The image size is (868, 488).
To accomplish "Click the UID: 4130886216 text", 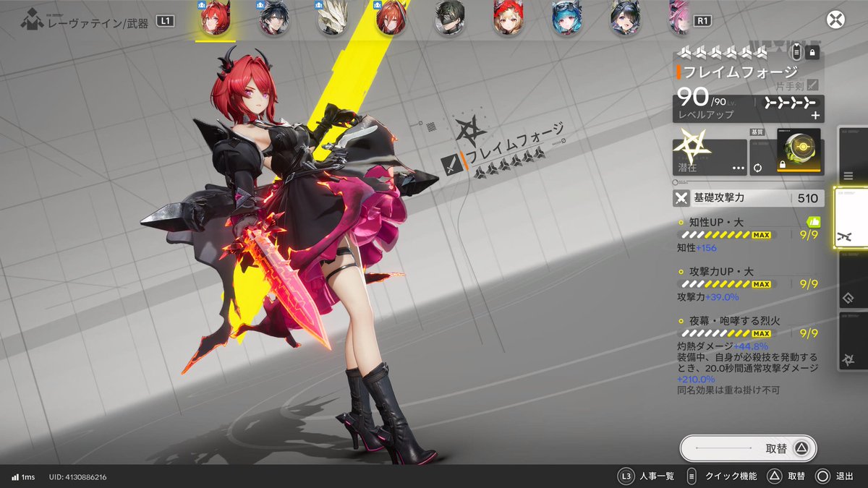I will click(78, 476).
